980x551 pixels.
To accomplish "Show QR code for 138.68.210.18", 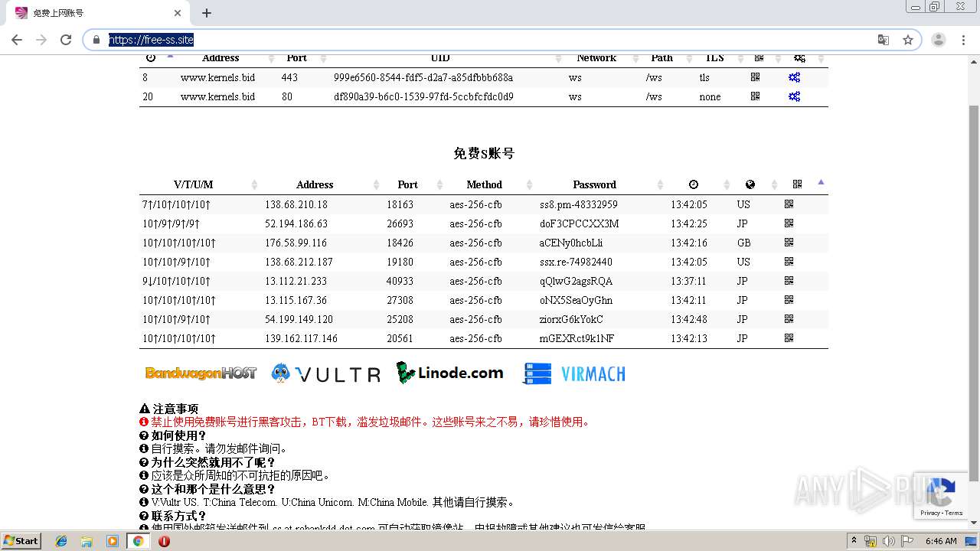I will tap(789, 204).
